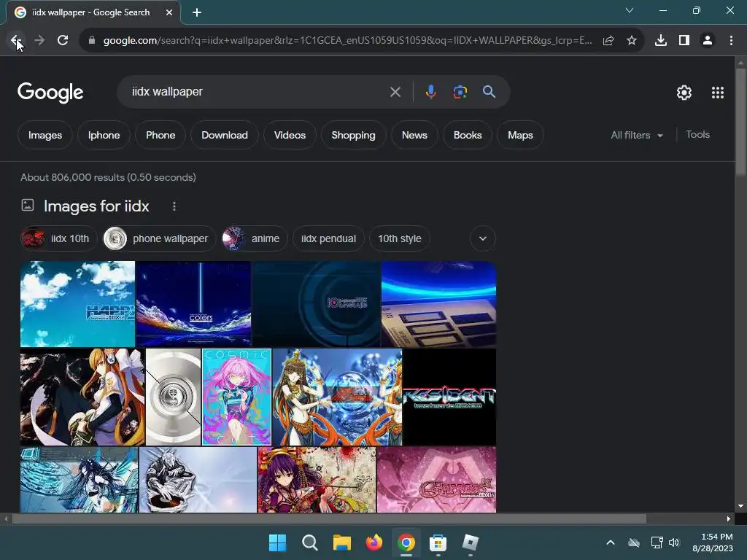
Task: Select the Phone filter chip
Action: 160,135
